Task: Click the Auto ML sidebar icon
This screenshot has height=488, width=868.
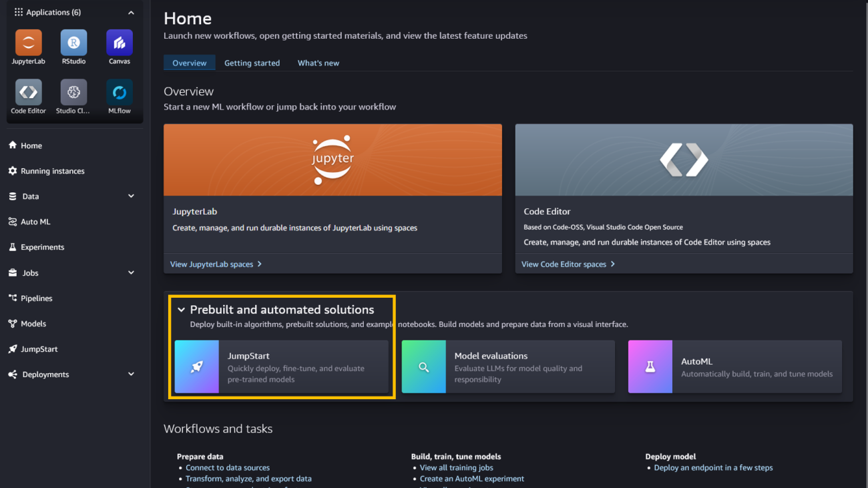Action: point(13,222)
